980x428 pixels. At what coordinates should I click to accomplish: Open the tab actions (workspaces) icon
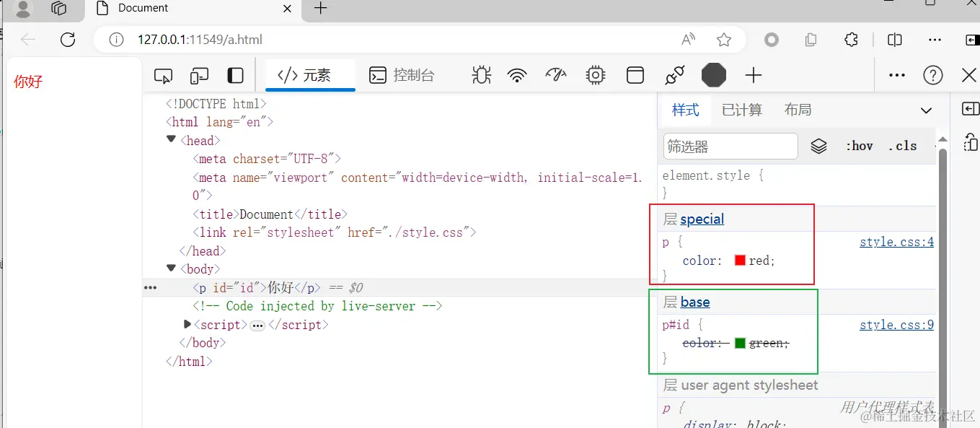[x=59, y=8]
